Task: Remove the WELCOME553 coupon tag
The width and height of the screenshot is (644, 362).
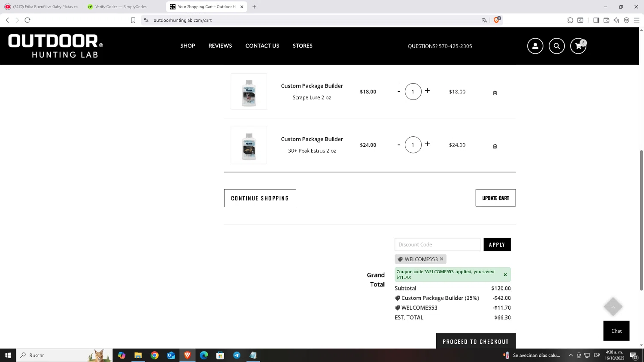Action: pos(441,259)
